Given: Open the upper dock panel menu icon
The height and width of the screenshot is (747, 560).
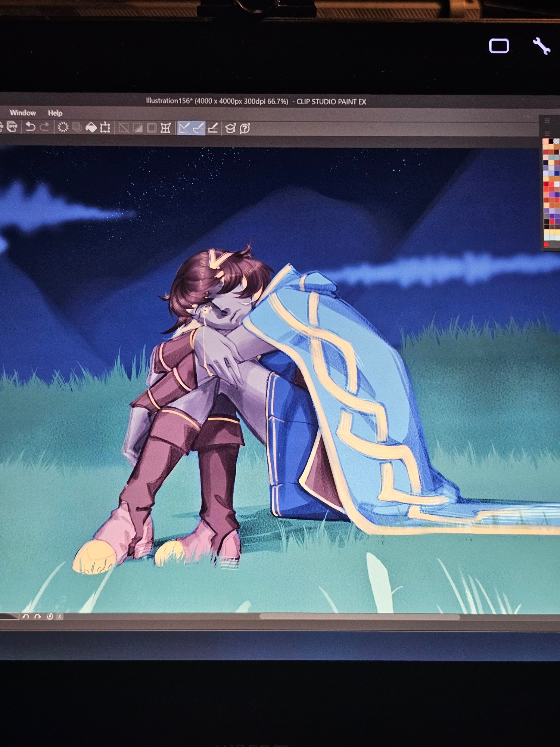Looking at the screenshot, I should pyautogui.click(x=547, y=120).
